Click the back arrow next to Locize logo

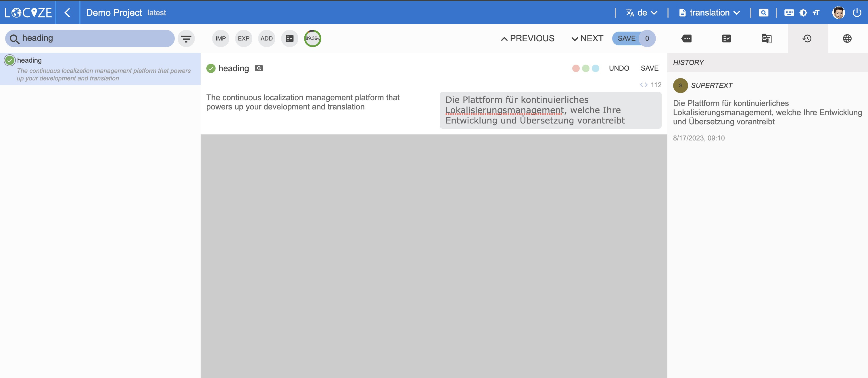click(67, 13)
